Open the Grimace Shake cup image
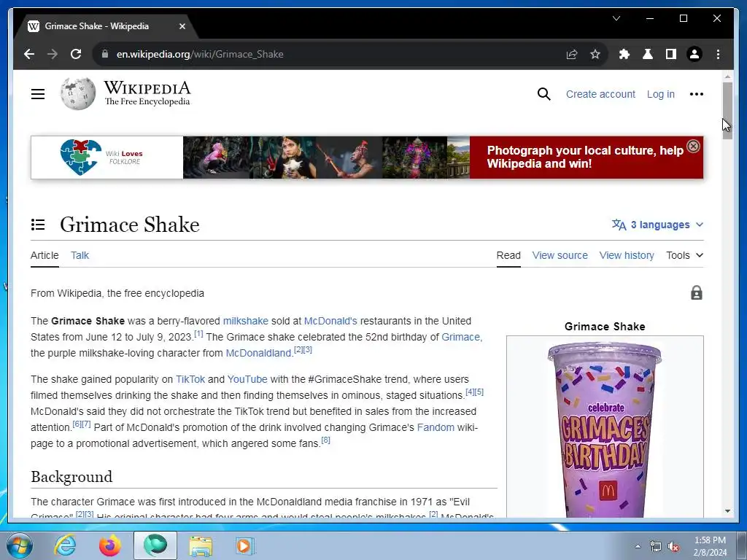The width and height of the screenshot is (747, 560). click(x=605, y=429)
